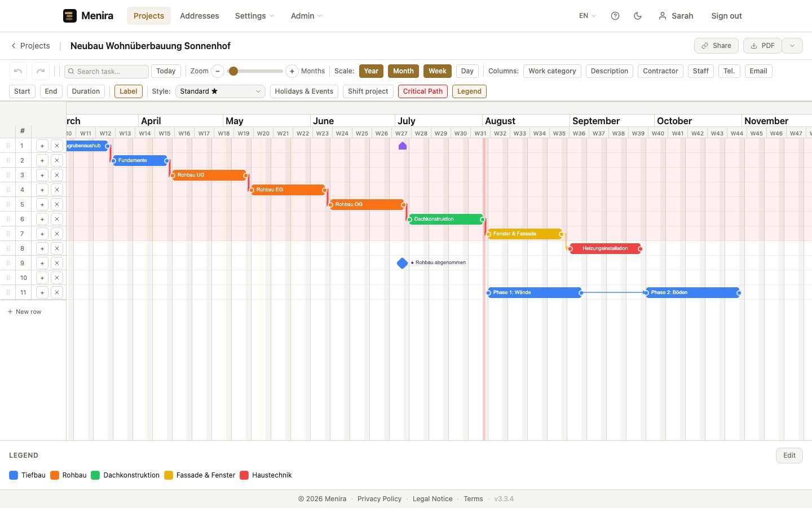This screenshot has height=508, width=812.
Task: Click the Haustechnik red legend swatch
Action: pyautogui.click(x=244, y=475)
